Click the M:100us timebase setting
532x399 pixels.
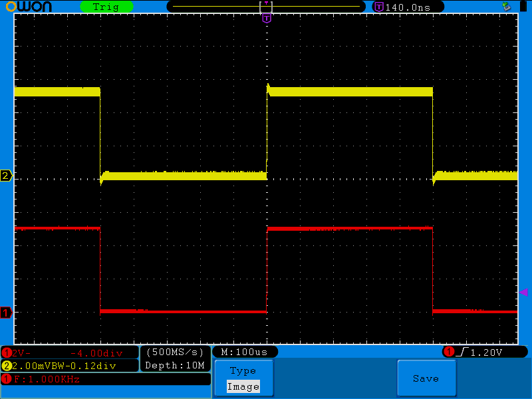(x=244, y=352)
